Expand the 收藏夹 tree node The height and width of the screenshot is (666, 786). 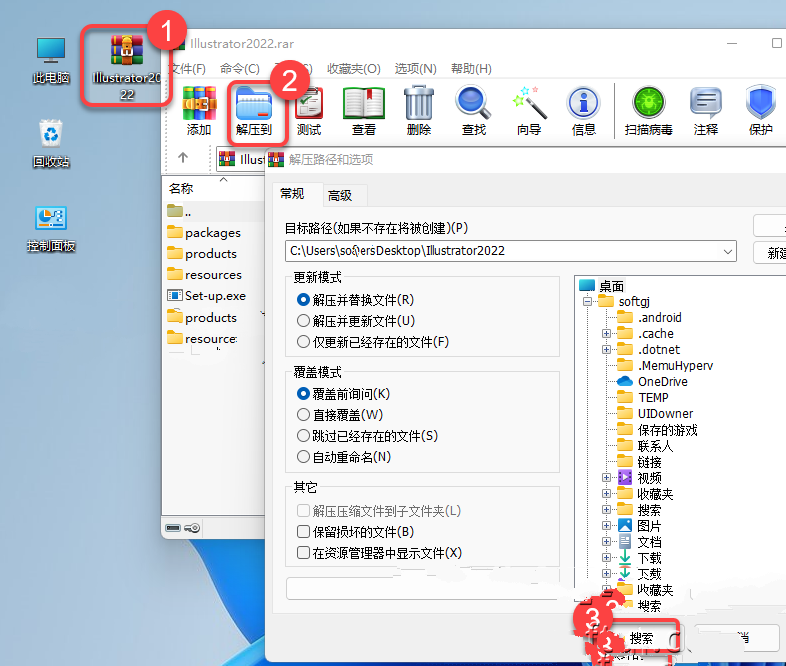tap(606, 494)
